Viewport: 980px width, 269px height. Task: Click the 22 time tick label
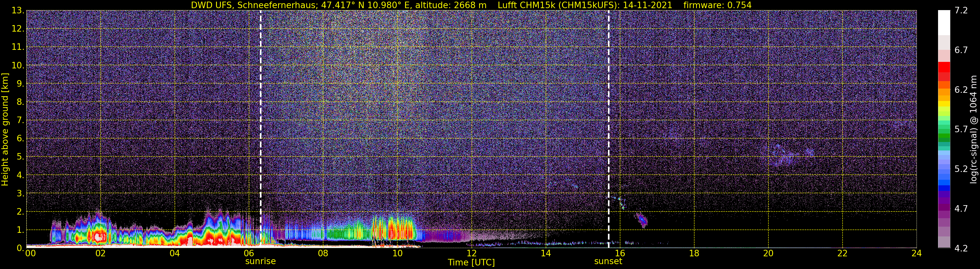click(842, 253)
